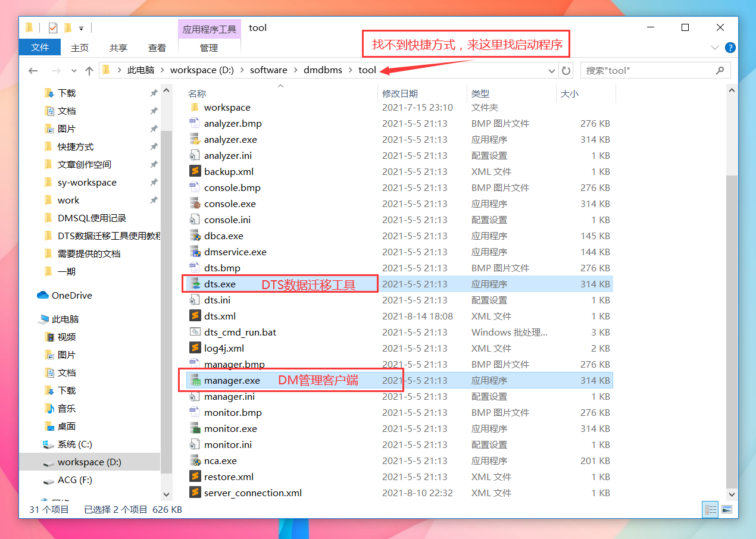Image resolution: width=756 pixels, height=539 pixels.
Task: Click the dts_cmd_run.bat batch icon
Action: pos(195,332)
